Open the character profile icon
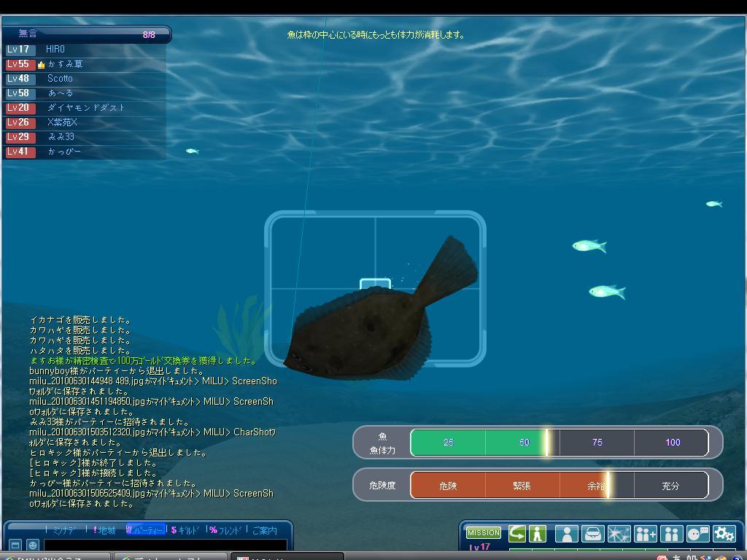 click(x=566, y=534)
